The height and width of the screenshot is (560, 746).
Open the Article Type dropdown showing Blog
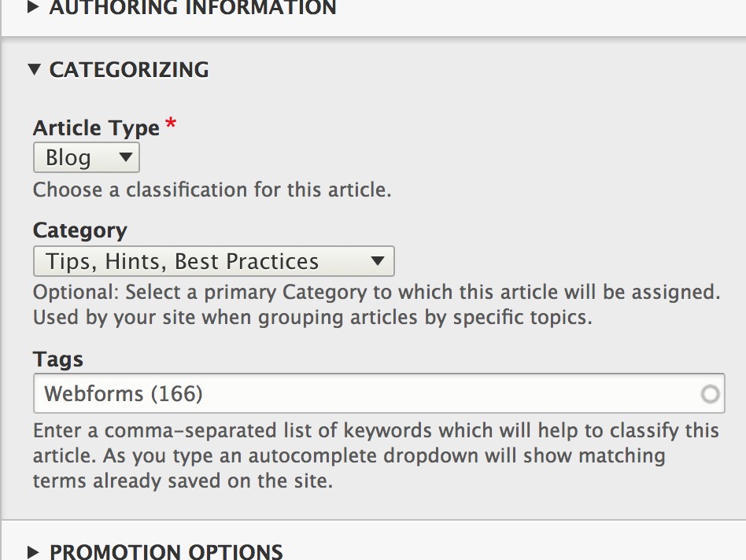tap(86, 157)
